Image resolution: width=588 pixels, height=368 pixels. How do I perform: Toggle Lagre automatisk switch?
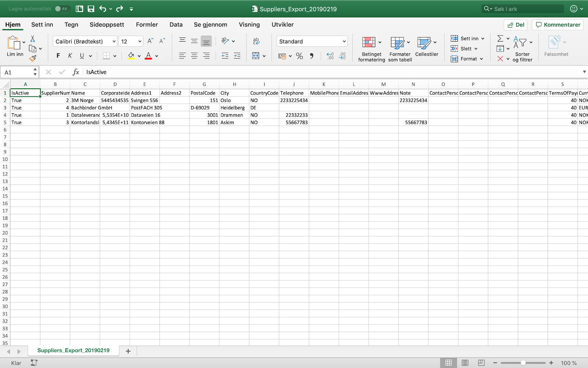point(61,9)
